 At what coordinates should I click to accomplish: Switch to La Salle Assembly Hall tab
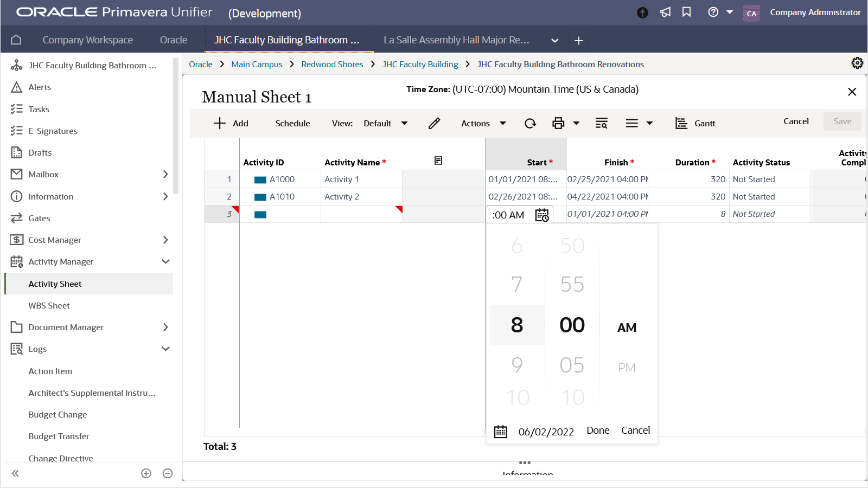pos(456,40)
